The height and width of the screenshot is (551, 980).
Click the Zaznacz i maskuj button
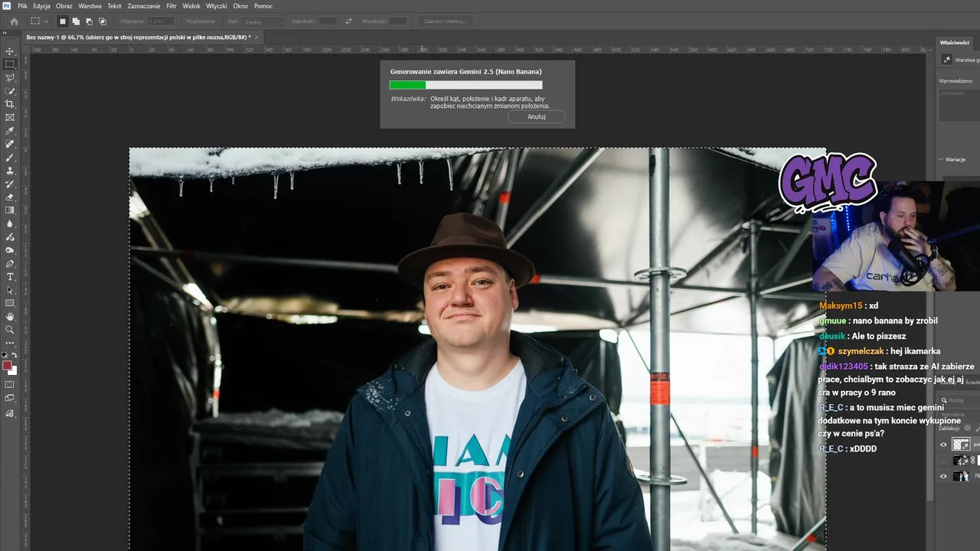point(444,21)
